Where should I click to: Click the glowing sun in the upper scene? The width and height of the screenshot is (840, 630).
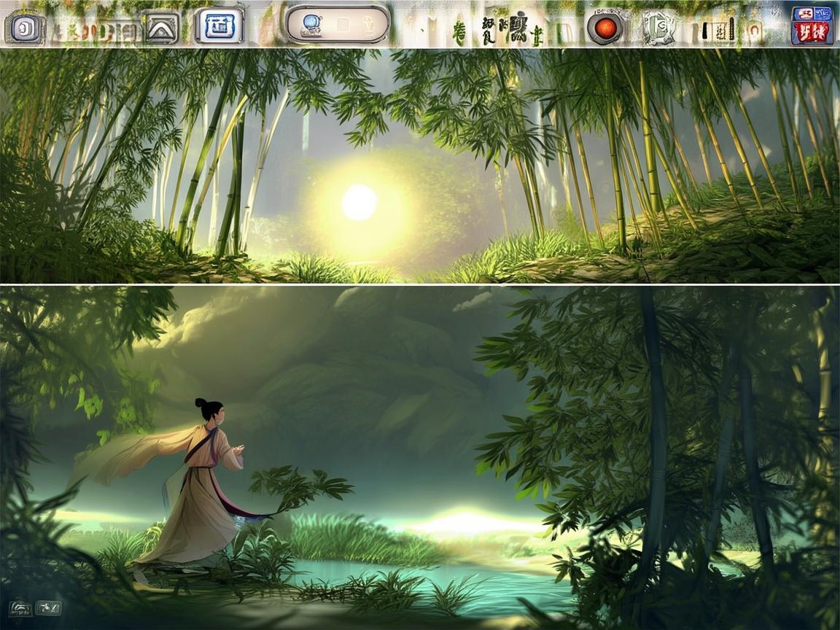[x=359, y=203]
